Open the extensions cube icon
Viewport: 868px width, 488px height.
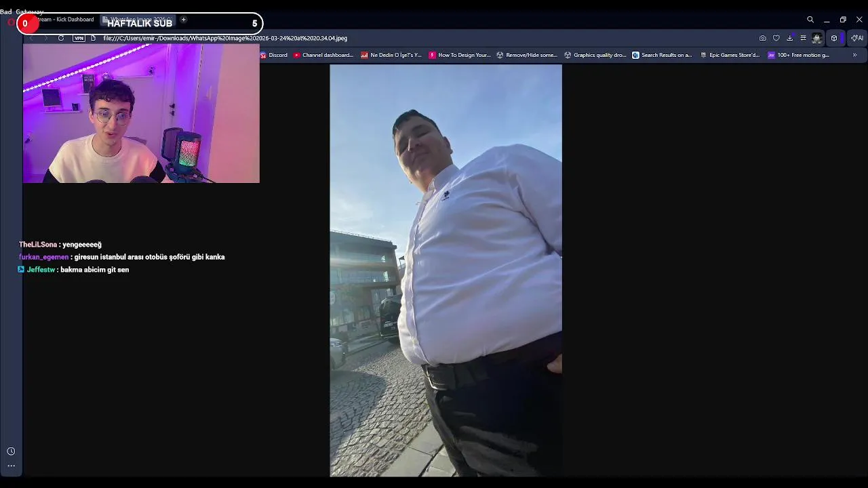point(834,38)
